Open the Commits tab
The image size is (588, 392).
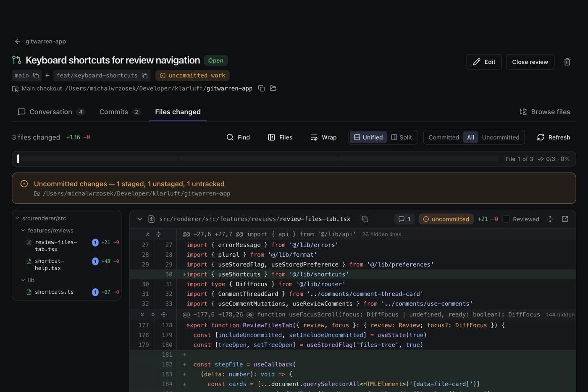point(120,112)
